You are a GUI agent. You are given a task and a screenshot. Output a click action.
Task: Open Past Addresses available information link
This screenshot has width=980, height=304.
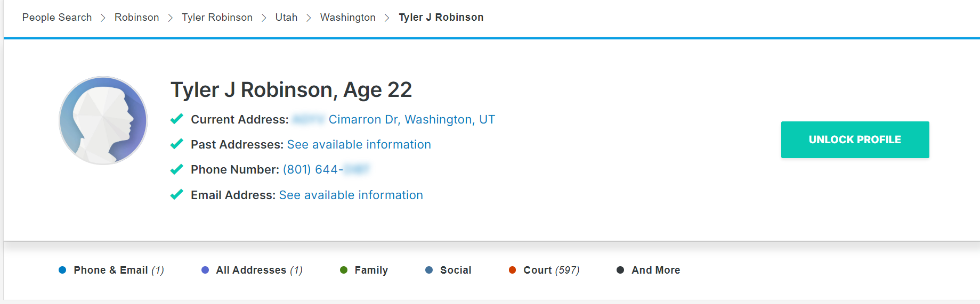click(x=359, y=144)
